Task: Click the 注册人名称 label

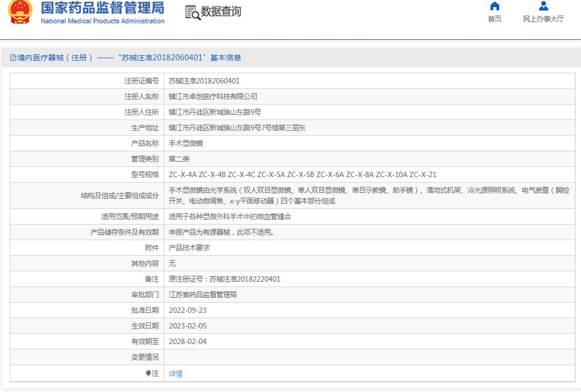Action: [142, 96]
